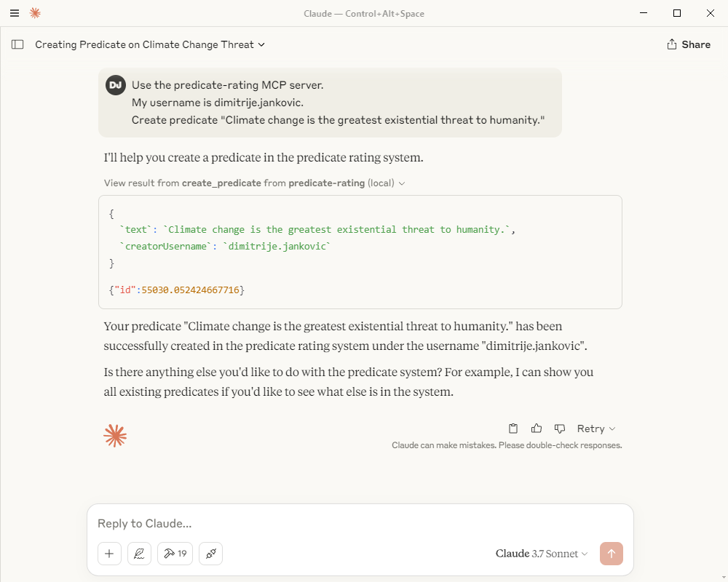This screenshot has height=582, width=728.
Task: Expand the conversation title dropdown chevron
Action: [261, 44]
